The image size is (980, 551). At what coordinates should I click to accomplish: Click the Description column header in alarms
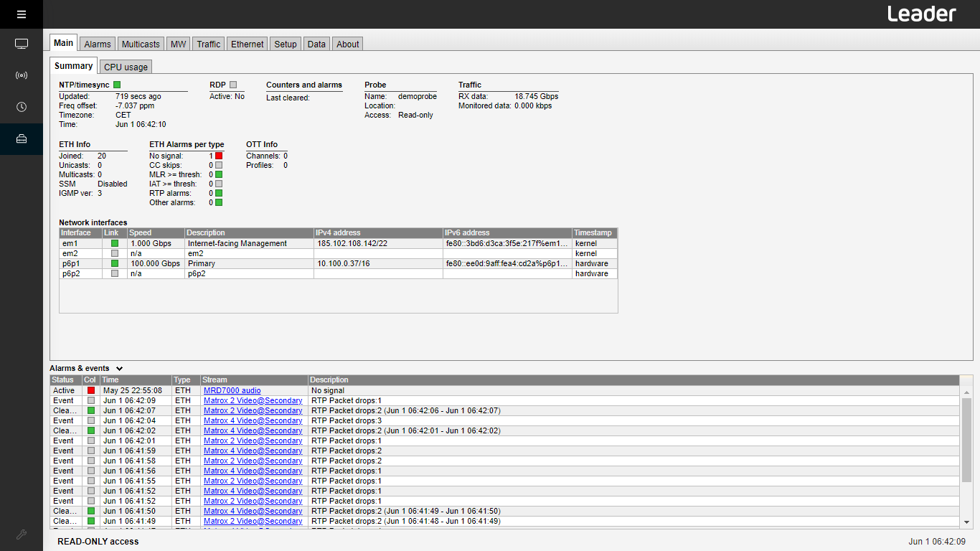click(633, 380)
